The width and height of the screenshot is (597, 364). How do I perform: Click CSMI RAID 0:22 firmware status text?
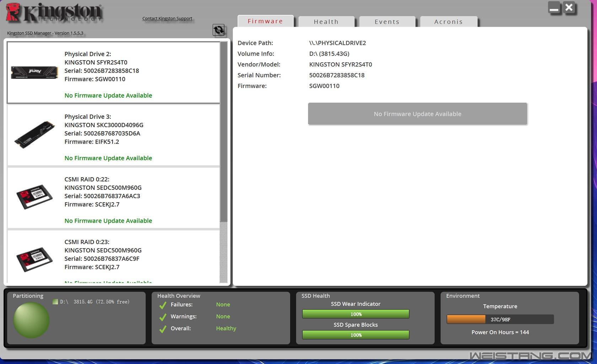click(x=108, y=221)
